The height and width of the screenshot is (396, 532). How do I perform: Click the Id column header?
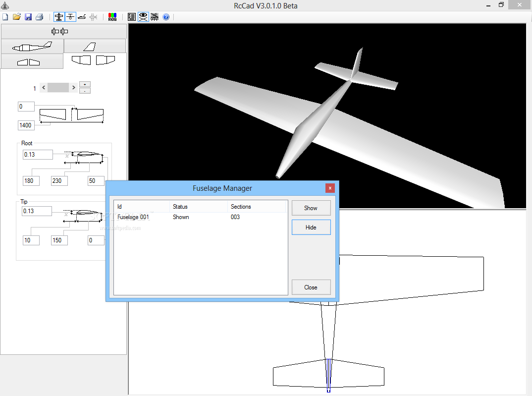click(x=142, y=207)
